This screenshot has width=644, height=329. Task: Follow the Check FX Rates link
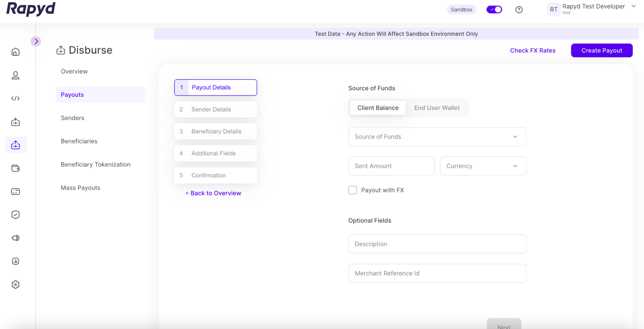tap(533, 51)
